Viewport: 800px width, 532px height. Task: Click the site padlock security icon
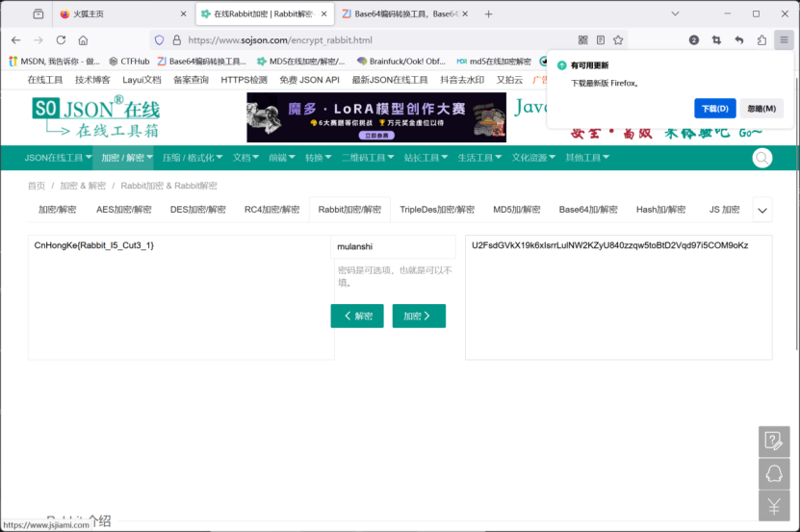176,40
